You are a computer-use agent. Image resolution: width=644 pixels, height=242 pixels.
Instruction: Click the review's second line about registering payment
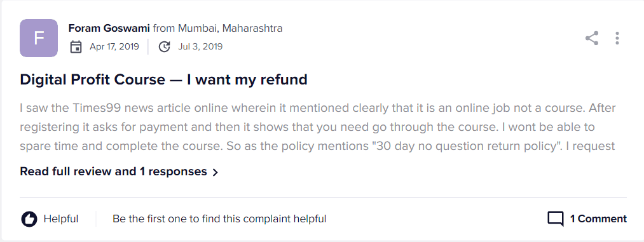[x=307, y=127]
